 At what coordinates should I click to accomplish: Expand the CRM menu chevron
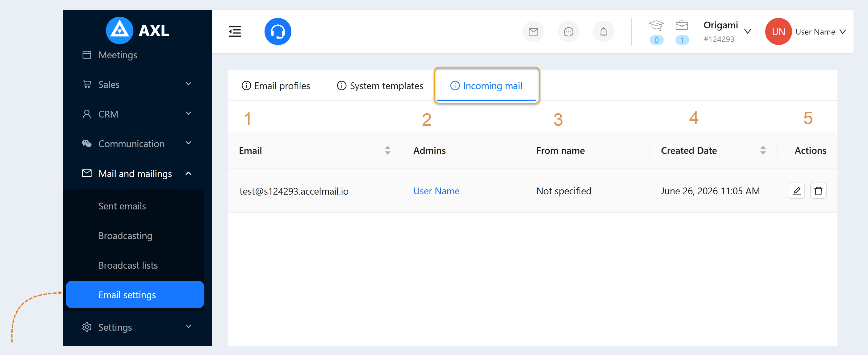click(x=188, y=113)
